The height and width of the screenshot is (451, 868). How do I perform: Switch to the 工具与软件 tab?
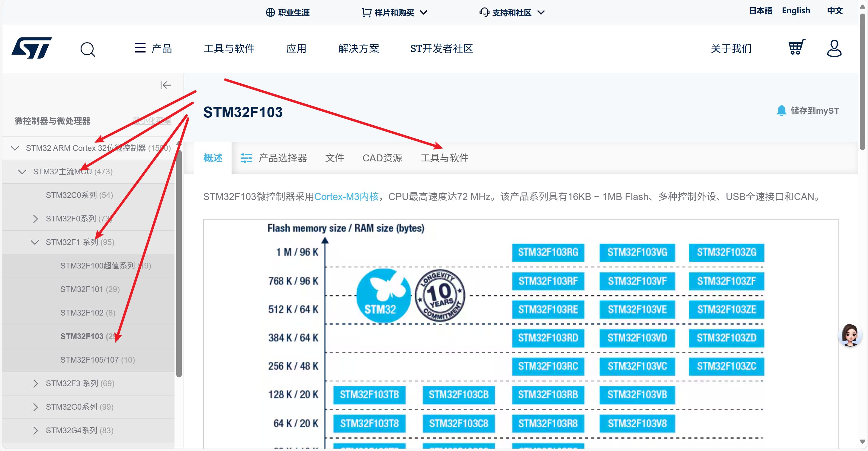(x=444, y=157)
